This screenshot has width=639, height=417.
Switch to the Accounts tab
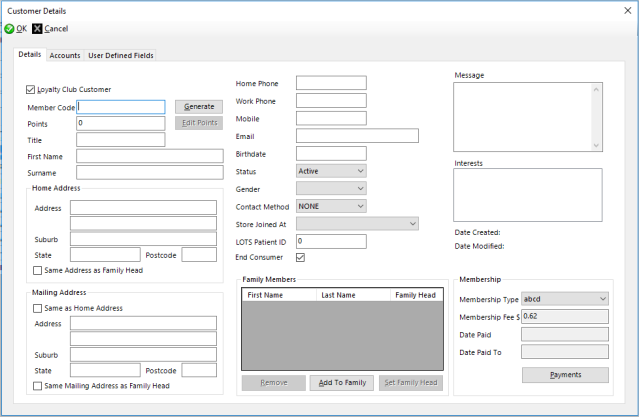point(65,56)
